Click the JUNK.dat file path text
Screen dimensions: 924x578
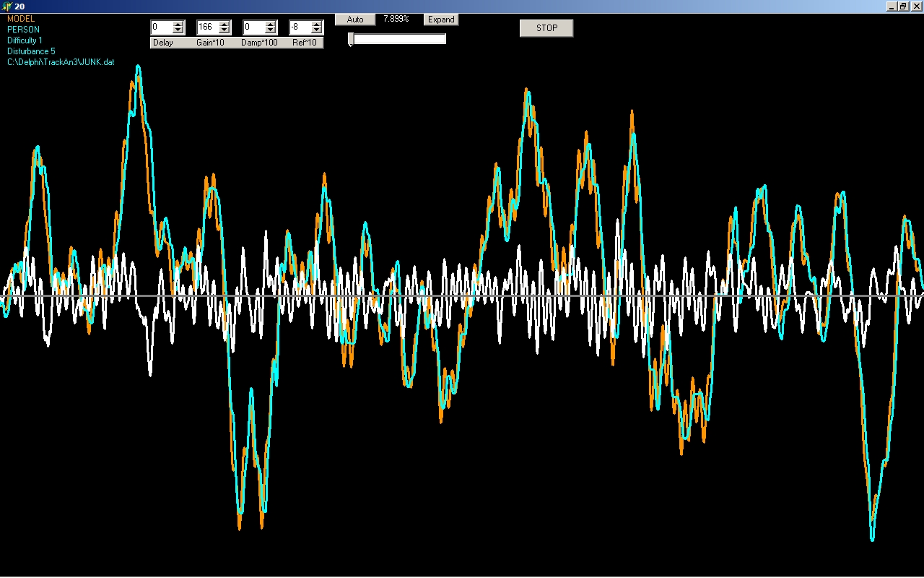(61, 62)
